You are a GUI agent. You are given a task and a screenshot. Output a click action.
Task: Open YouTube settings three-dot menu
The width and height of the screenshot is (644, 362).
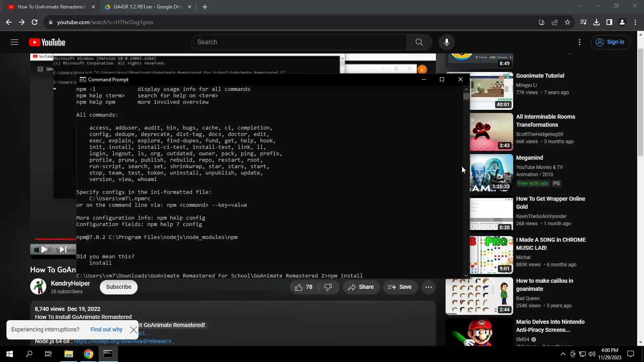tap(580, 42)
